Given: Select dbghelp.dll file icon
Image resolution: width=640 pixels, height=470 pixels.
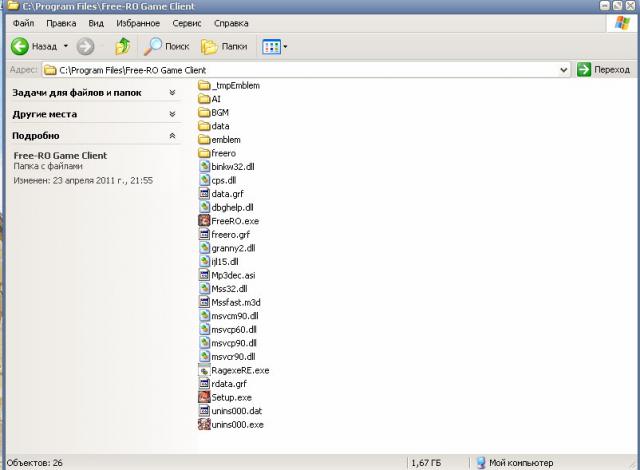Looking at the screenshot, I should point(204,207).
